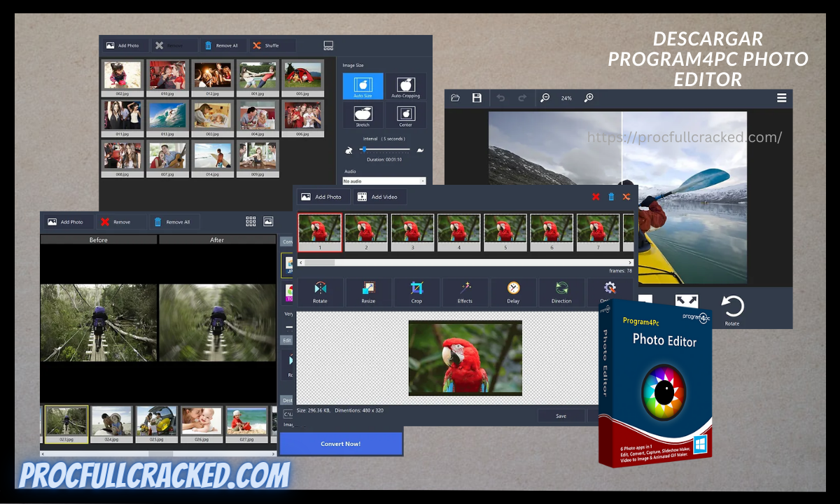The height and width of the screenshot is (504, 840).
Task: Open the Resize tool
Action: point(368,292)
